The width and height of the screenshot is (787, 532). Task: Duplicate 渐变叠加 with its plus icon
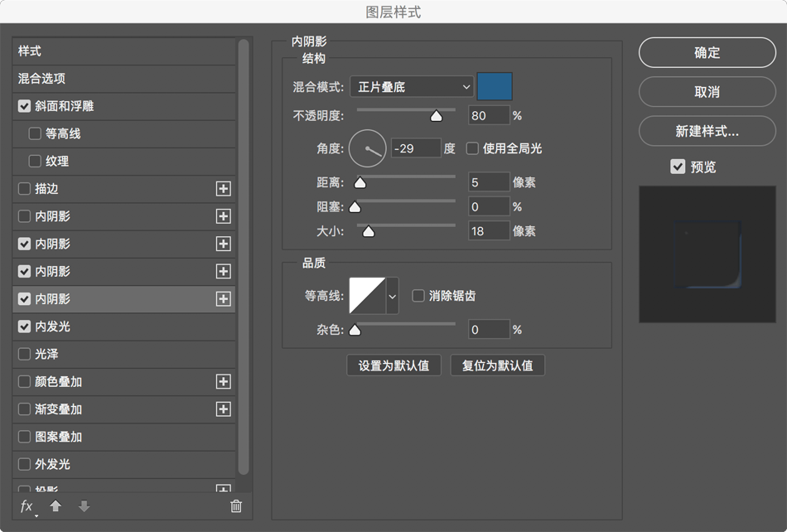[x=224, y=409]
